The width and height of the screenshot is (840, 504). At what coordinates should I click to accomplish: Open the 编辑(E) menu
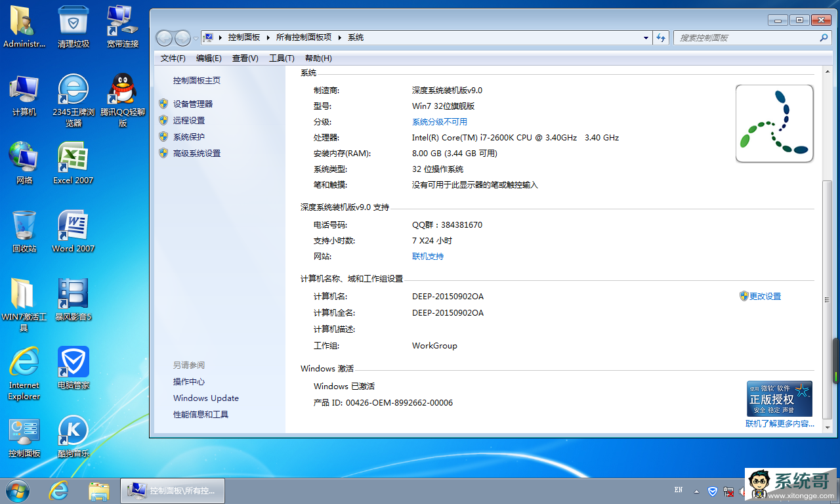[x=209, y=58]
